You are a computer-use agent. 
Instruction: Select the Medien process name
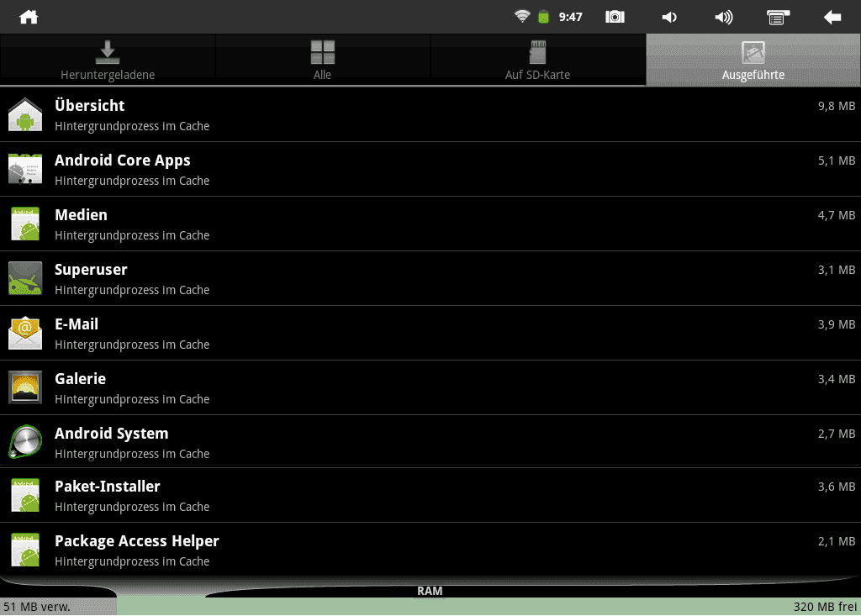pyautogui.click(x=82, y=215)
